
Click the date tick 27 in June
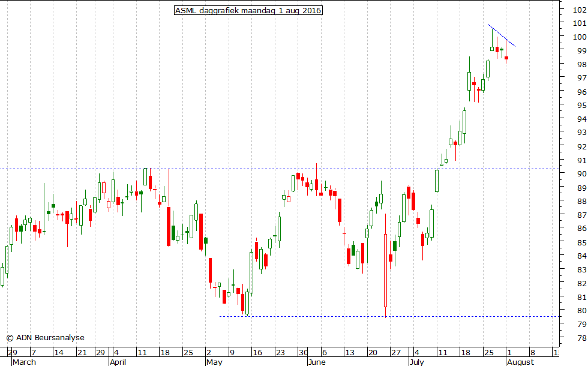396,352
